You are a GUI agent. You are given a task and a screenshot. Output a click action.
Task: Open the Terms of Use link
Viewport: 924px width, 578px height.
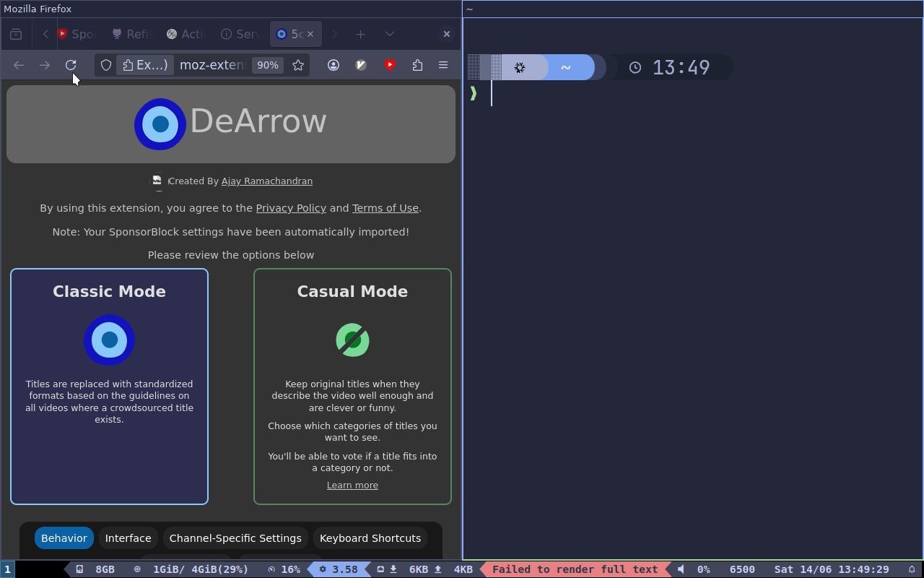tap(385, 208)
